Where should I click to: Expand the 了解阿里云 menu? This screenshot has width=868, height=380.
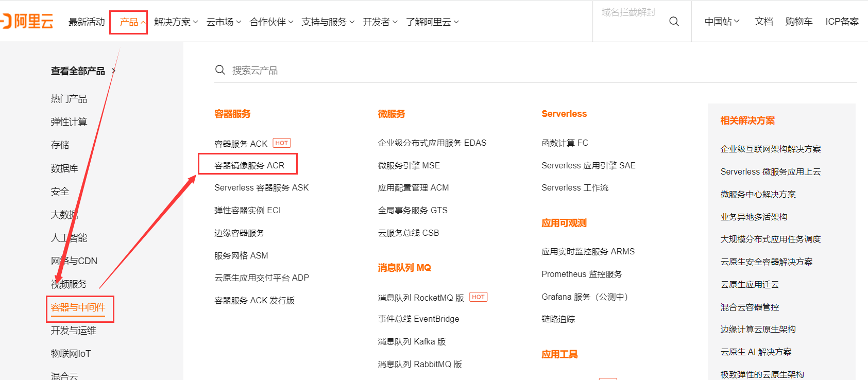pyautogui.click(x=432, y=22)
